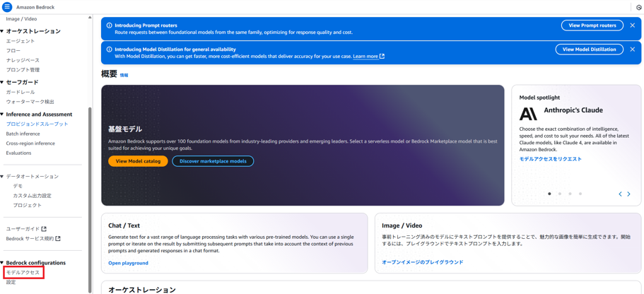This screenshot has height=294, width=644.
Task: Click the Anthropic logo in Model spotlight
Action: click(528, 114)
